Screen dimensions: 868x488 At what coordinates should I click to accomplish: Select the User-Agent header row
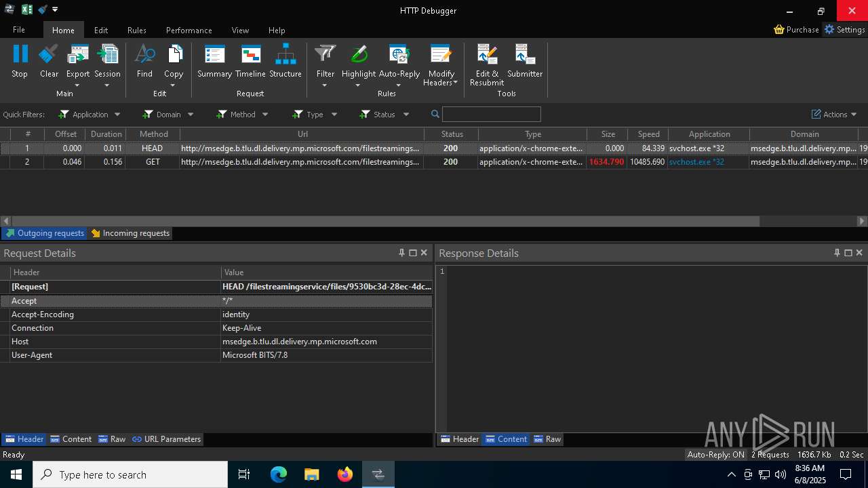[216, 355]
